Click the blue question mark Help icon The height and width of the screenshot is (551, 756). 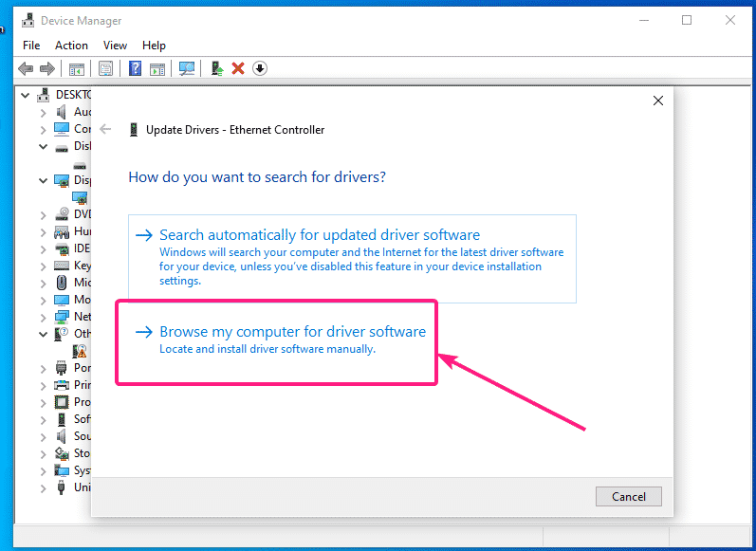click(x=135, y=68)
